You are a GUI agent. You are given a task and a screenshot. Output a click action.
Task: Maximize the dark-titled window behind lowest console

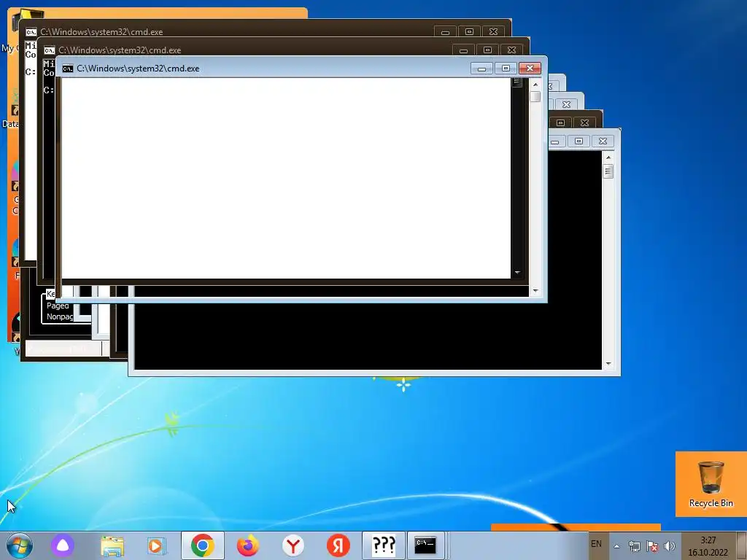[561, 122]
